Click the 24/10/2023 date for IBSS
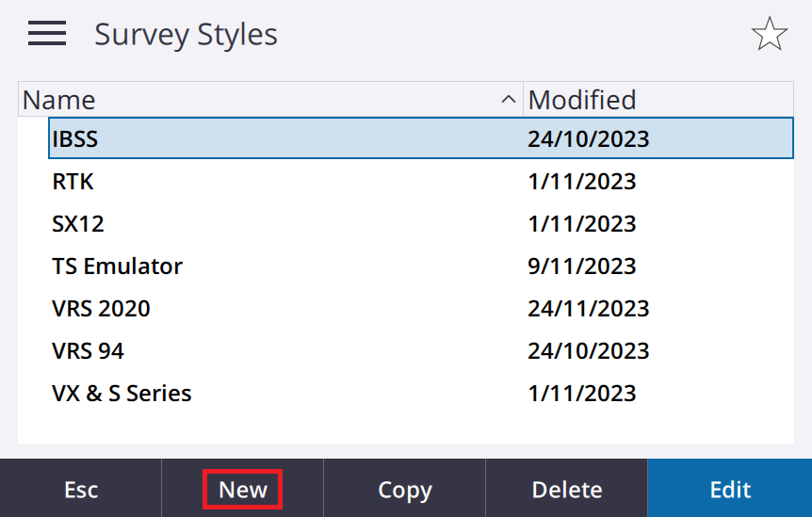 click(589, 138)
